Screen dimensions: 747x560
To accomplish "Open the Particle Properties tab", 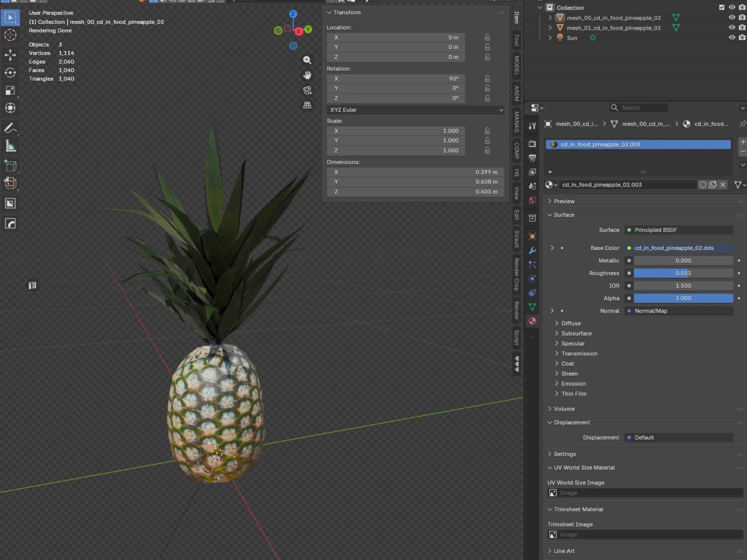I will (532, 265).
